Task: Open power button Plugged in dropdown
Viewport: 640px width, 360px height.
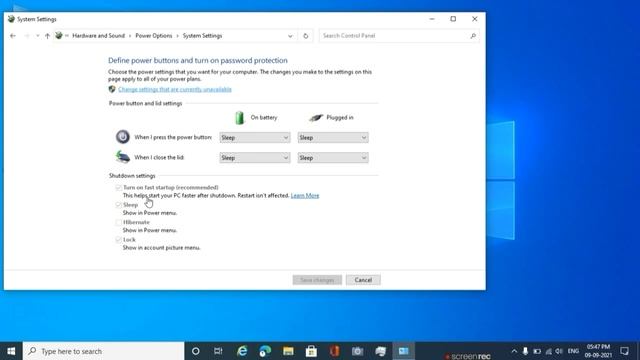Action: [x=333, y=138]
